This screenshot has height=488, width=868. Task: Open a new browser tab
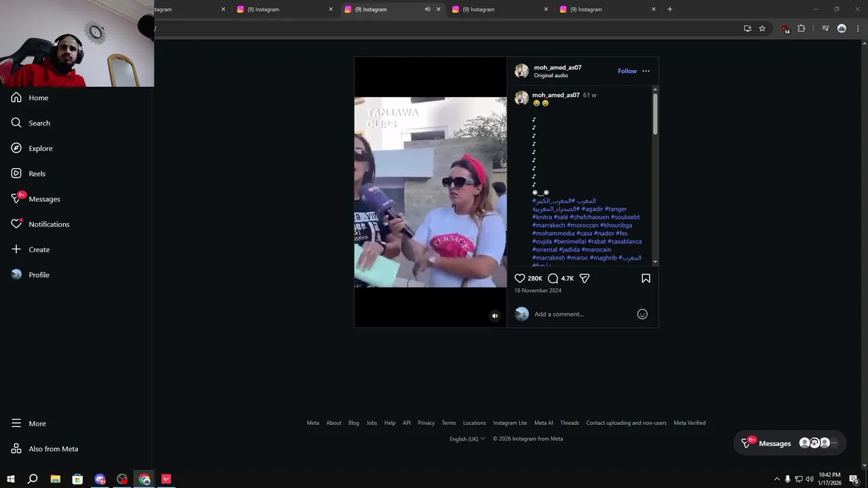click(670, 9)
